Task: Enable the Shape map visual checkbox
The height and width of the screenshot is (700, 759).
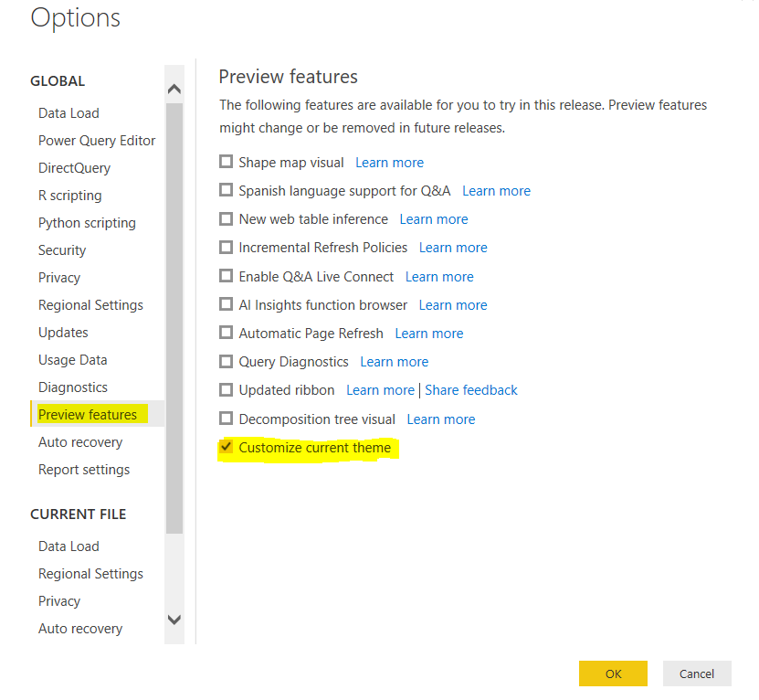Action: tap(227, 163)
